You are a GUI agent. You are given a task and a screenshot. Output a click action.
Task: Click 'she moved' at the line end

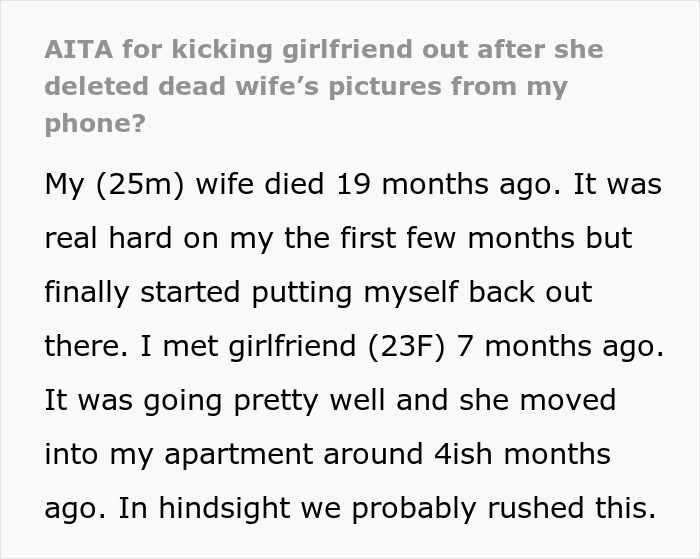point(538,400)
